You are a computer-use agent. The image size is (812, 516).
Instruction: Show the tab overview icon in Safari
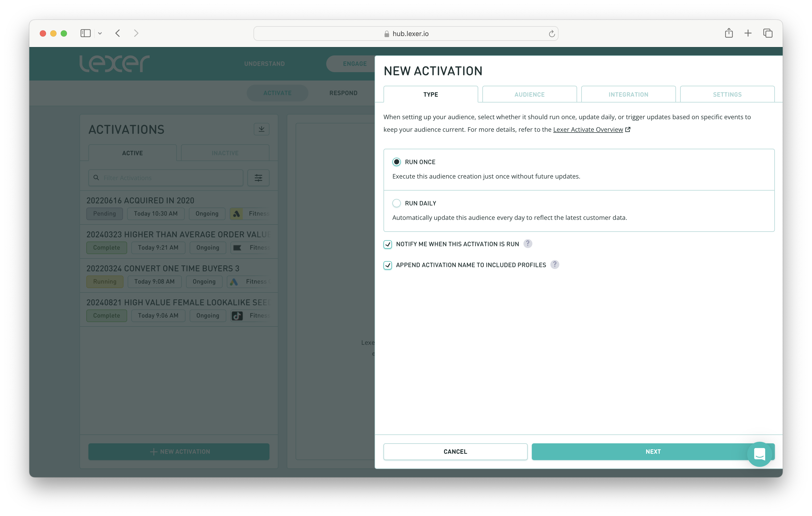pos(768,33)
